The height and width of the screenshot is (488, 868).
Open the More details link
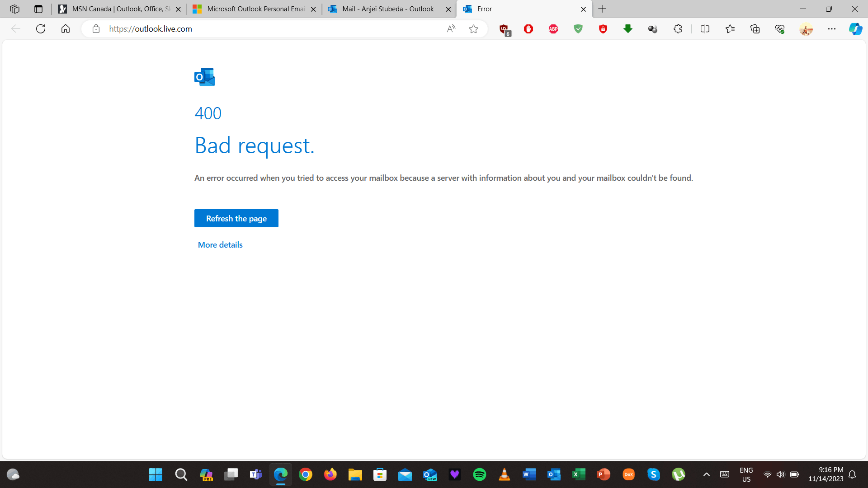(220, 245)
